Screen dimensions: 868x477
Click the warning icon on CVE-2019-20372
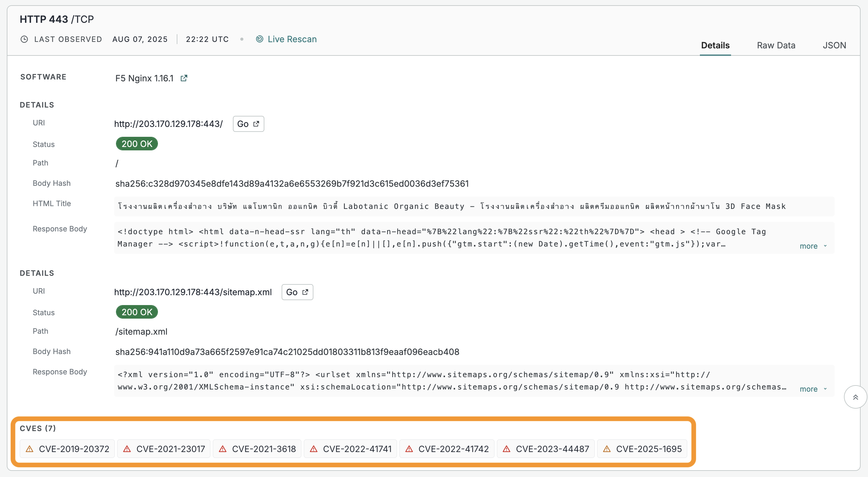[30, 449]
